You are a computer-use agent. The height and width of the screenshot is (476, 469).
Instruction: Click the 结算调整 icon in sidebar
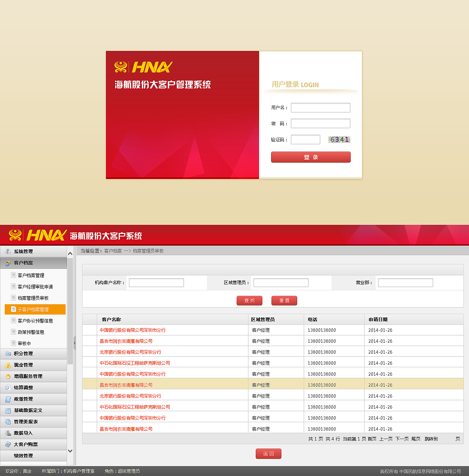tap(8, 388)
